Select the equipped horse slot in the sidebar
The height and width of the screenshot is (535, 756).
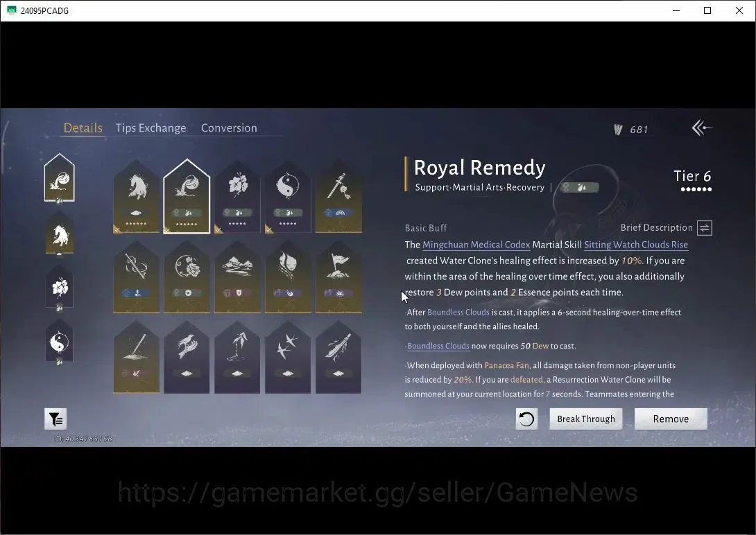60,234
